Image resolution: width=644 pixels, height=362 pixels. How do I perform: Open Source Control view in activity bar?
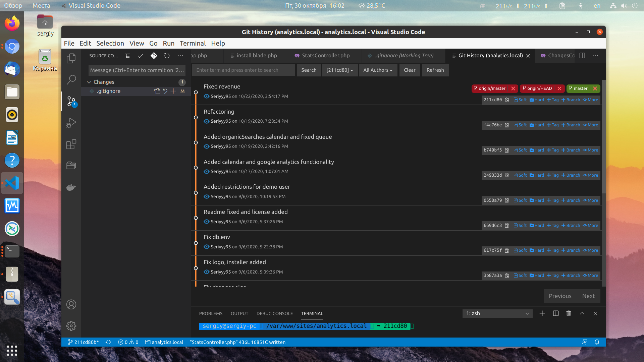(71, 101)
